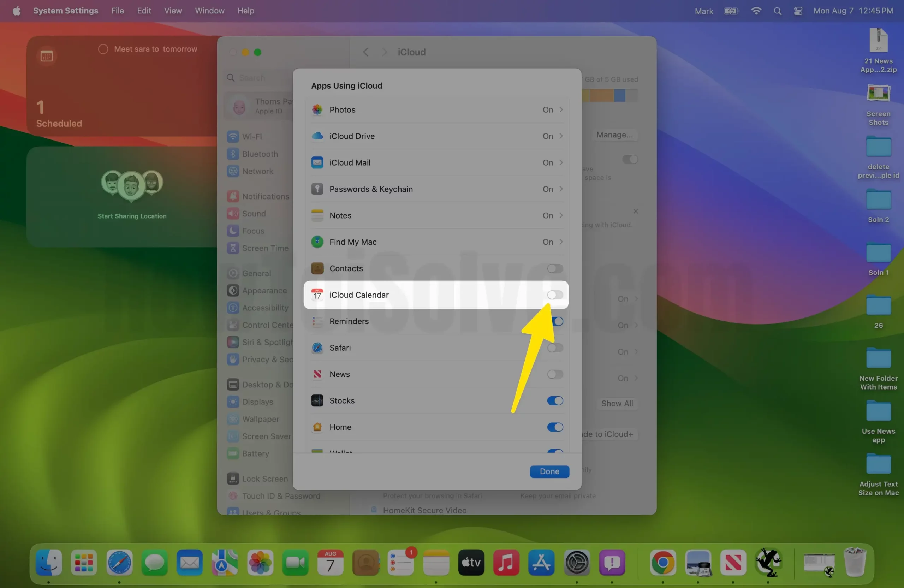Toggle the iCloud Calendar switch

click(555, 295)
